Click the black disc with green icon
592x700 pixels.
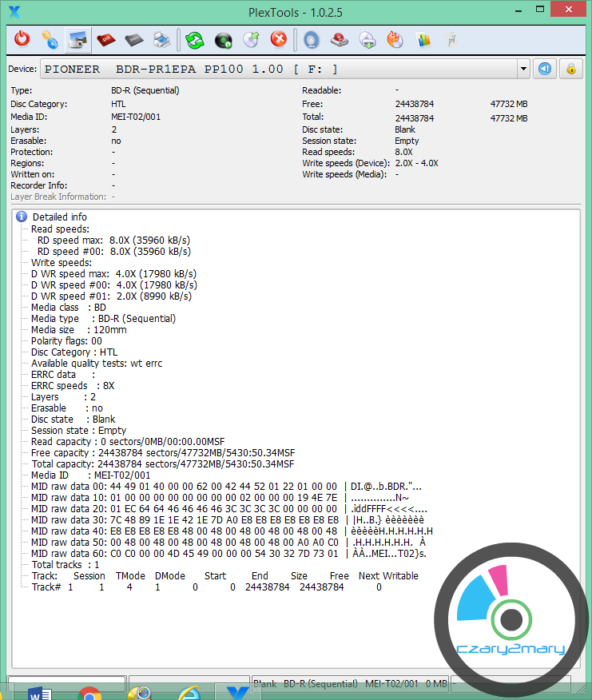pos(223,38)
